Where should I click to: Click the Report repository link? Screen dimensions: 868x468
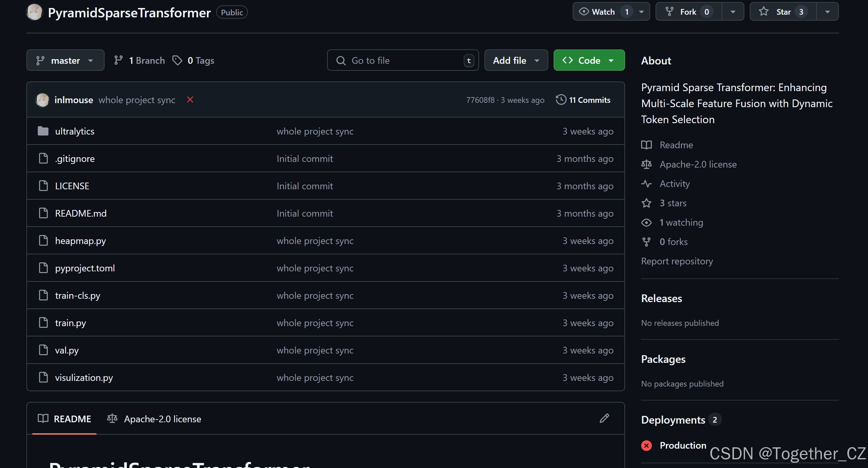(x=677, y=261)
